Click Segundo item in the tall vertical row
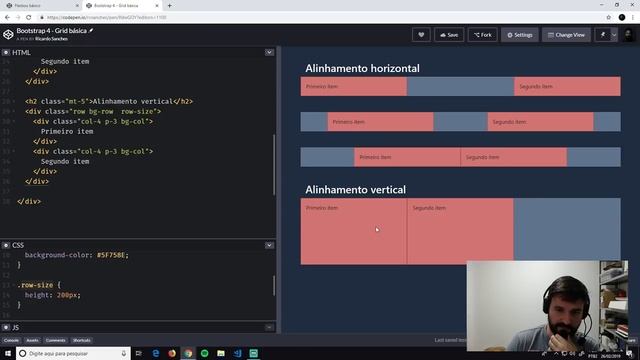Screen dimensions: 640x360 click(x=429, y=208)
